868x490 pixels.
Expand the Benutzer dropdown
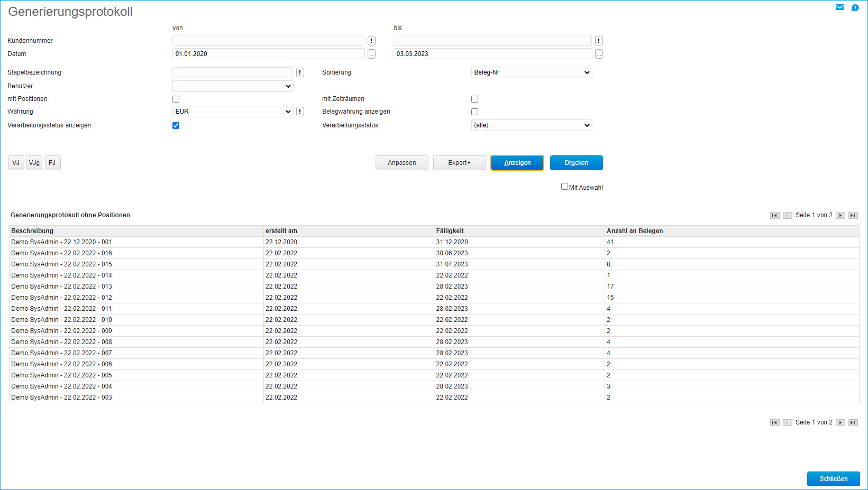[x=233, y=86]
